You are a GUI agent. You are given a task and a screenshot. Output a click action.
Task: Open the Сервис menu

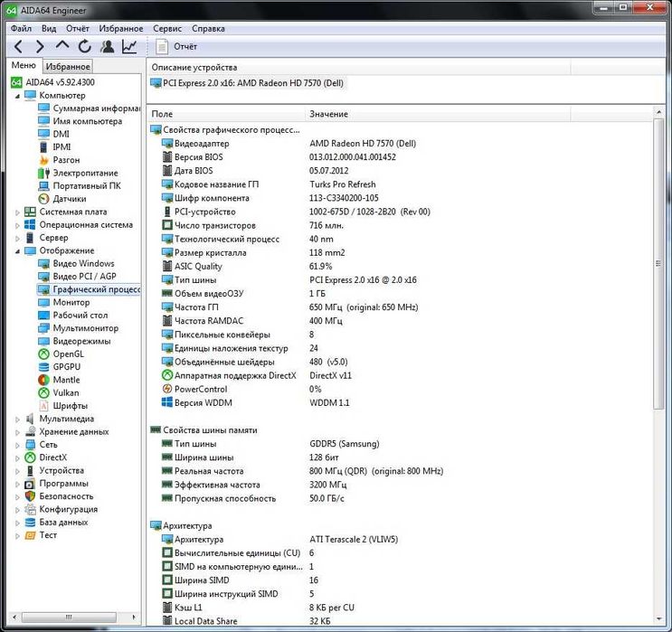click(167, 29)
